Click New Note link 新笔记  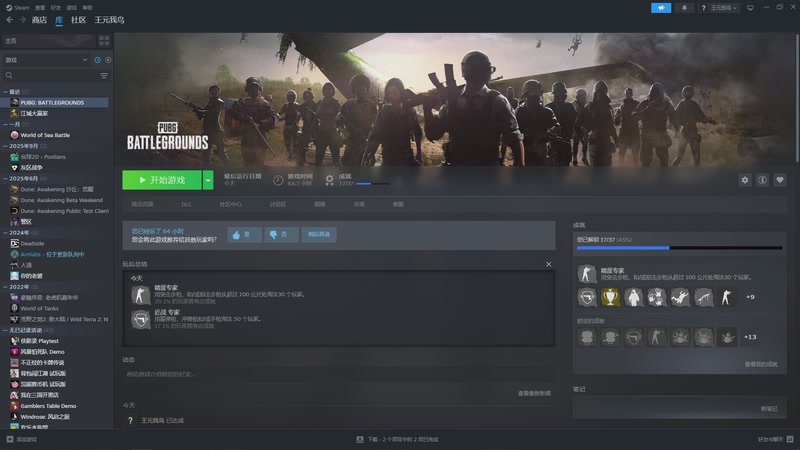[769, 409]
